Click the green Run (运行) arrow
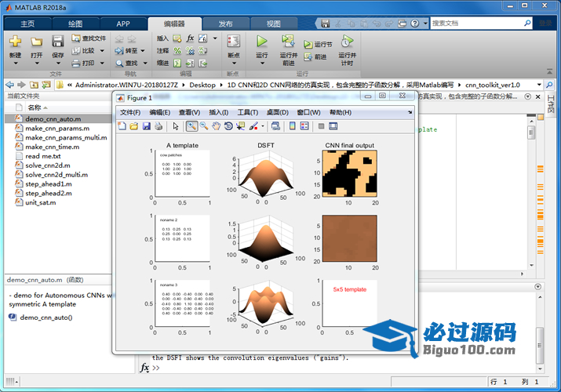The height and width of the screenshot is (392, 561). coord(262,41)
